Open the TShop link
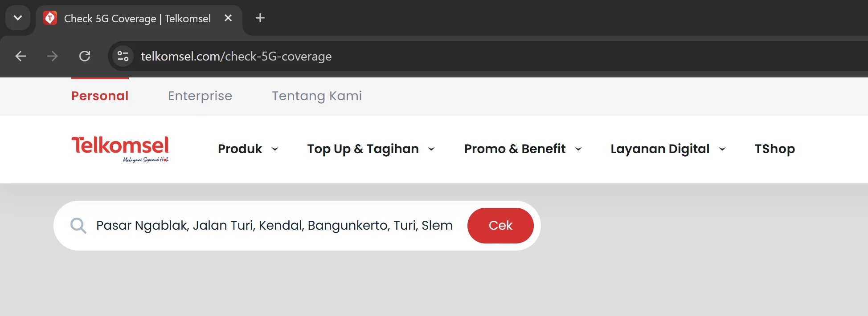Image resolution: width=868 pixels, height=316 pixels. click(x=774, y=149)
